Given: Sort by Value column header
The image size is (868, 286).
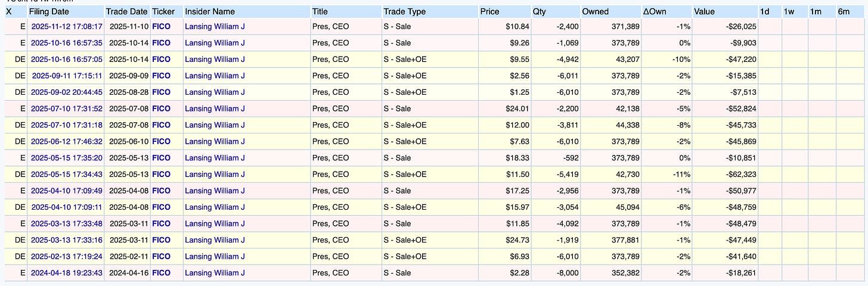Looking at the screenshot, I should tap(705, 11).
